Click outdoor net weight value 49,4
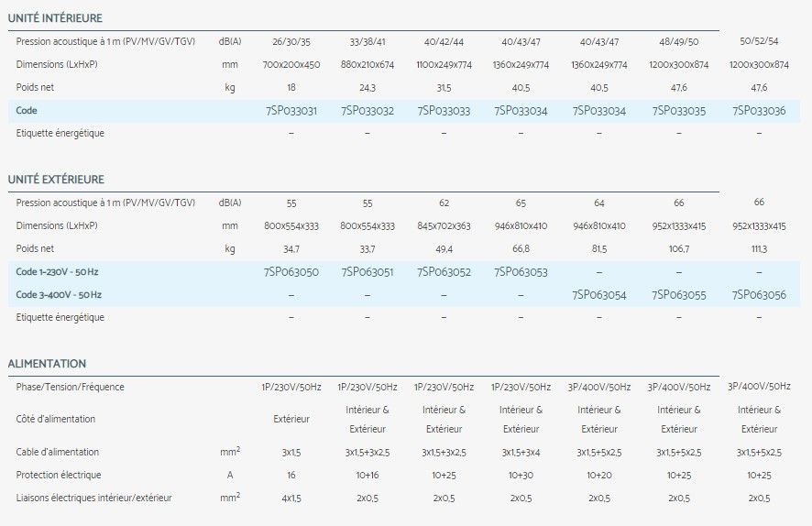812x526 pixels. (444, 249)
